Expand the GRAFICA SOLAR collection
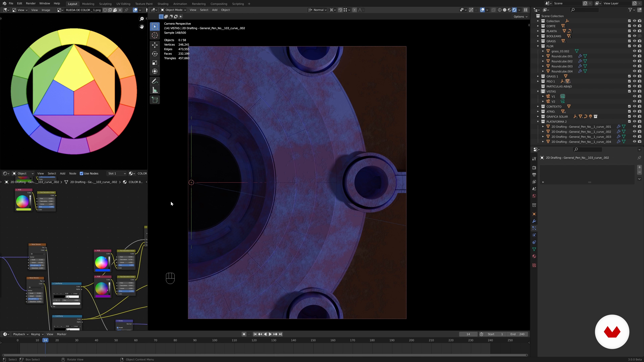644x362 pixels. 538,117
